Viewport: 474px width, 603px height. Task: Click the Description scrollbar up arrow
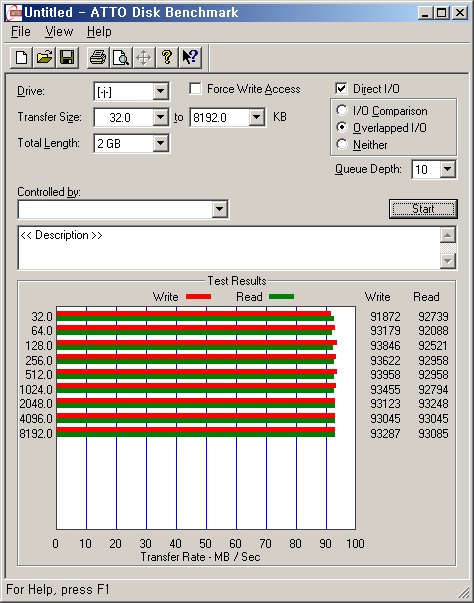pyautogui.click(x=448, y=235)
